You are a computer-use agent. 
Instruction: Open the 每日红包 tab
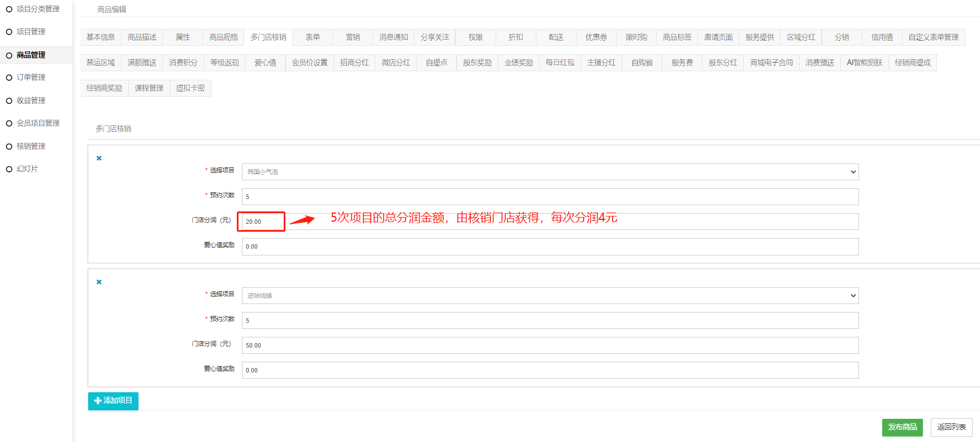coord(560,63)
